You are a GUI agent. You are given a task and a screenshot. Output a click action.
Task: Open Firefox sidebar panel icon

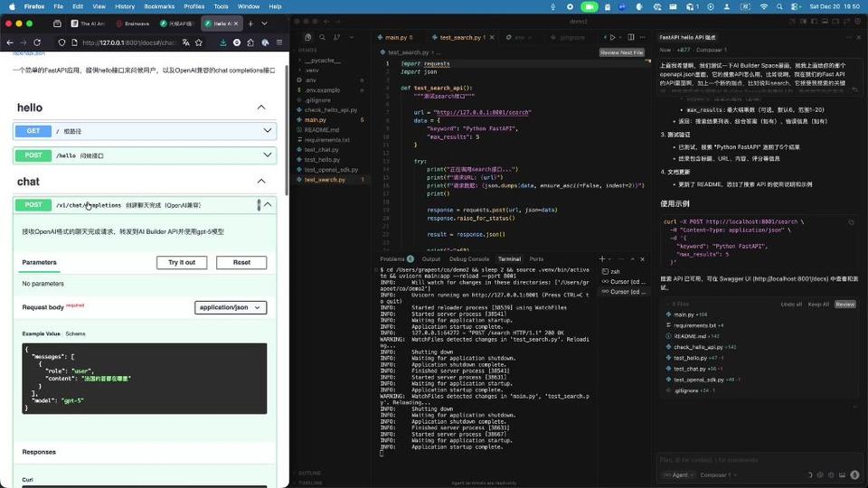coord(57,23)
